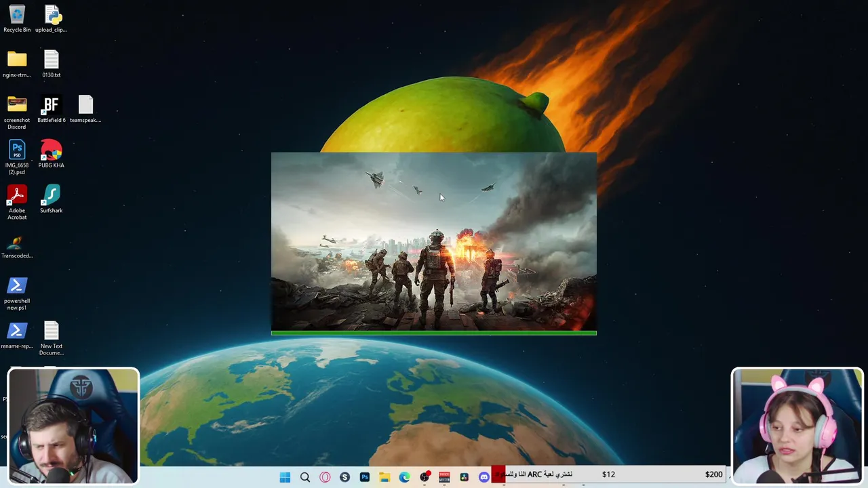
Task: Open OBS Studio from the taskbar
Action: [425, 477]
